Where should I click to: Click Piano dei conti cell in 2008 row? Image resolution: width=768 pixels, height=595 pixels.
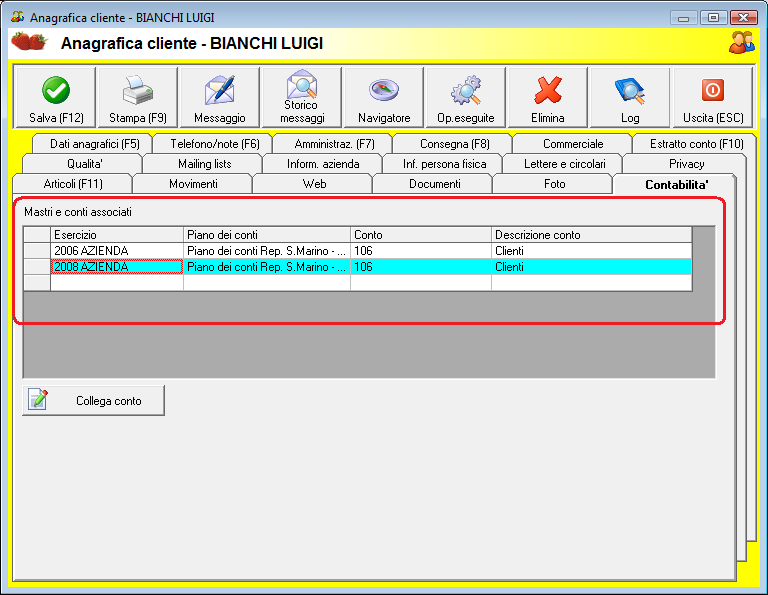[267, 267]
